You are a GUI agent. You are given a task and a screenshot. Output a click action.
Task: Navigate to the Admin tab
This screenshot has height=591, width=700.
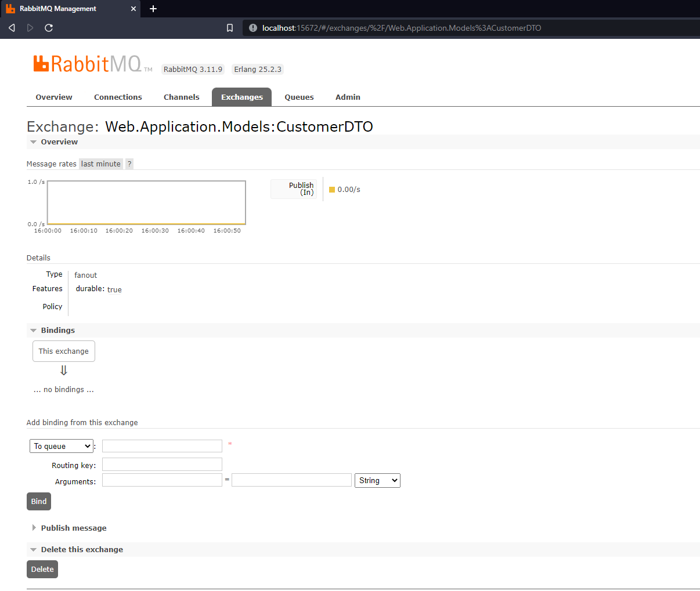click(348, 97)
